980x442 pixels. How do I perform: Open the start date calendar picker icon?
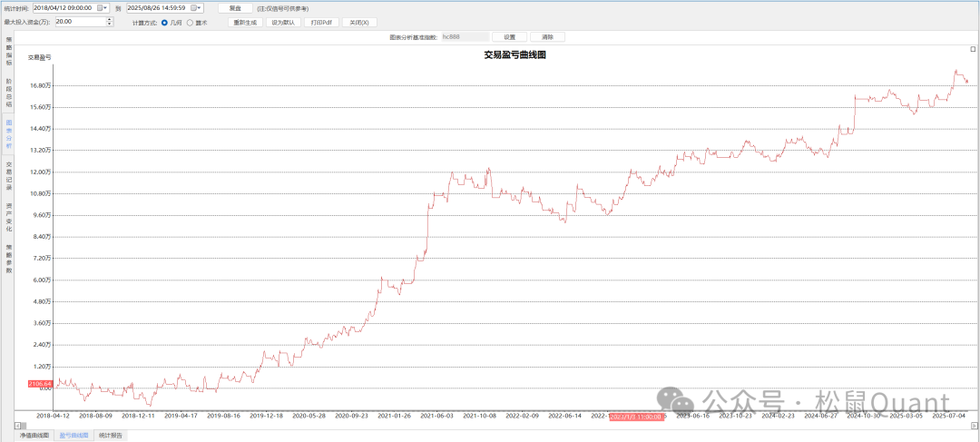[x=98, y=7]
